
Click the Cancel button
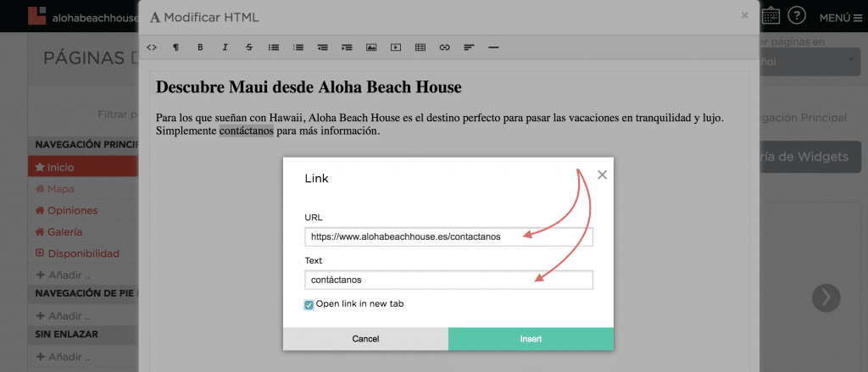tap(365, 339)
